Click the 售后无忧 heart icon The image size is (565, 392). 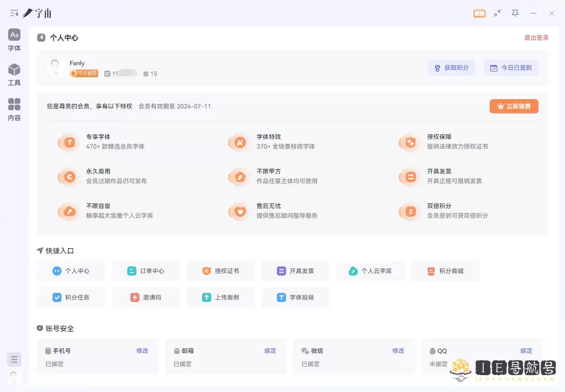click(239, 212)
